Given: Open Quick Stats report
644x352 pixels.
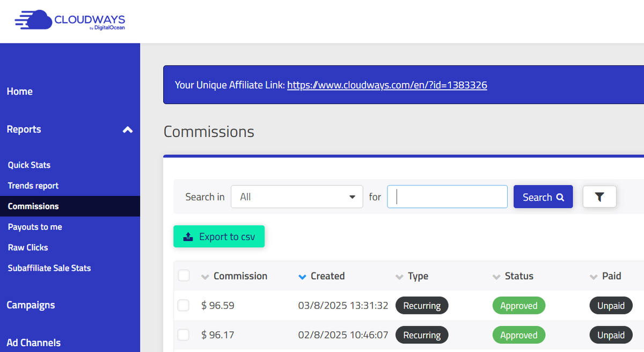Looking at the screenshot, I should click(29, 165).
